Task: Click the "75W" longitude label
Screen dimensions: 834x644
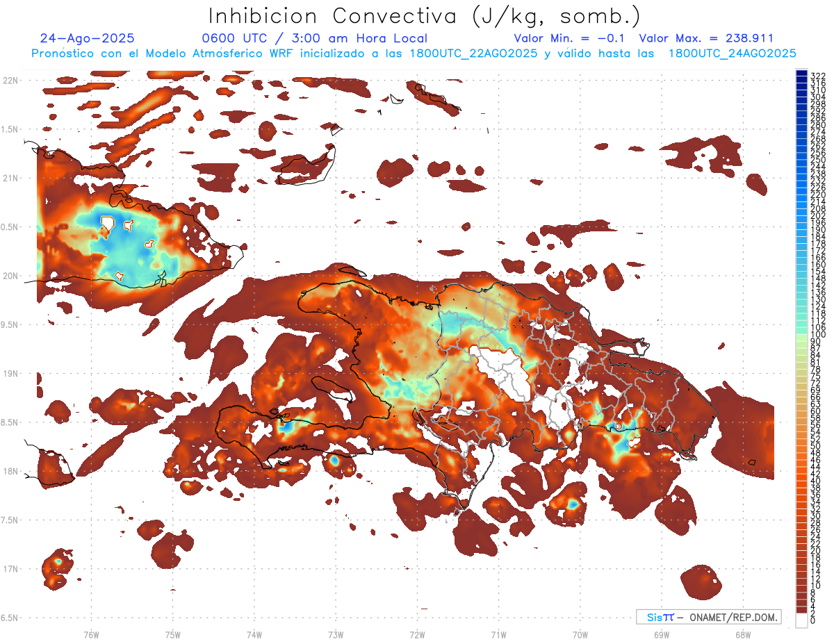Action: [x=173, y=634]
